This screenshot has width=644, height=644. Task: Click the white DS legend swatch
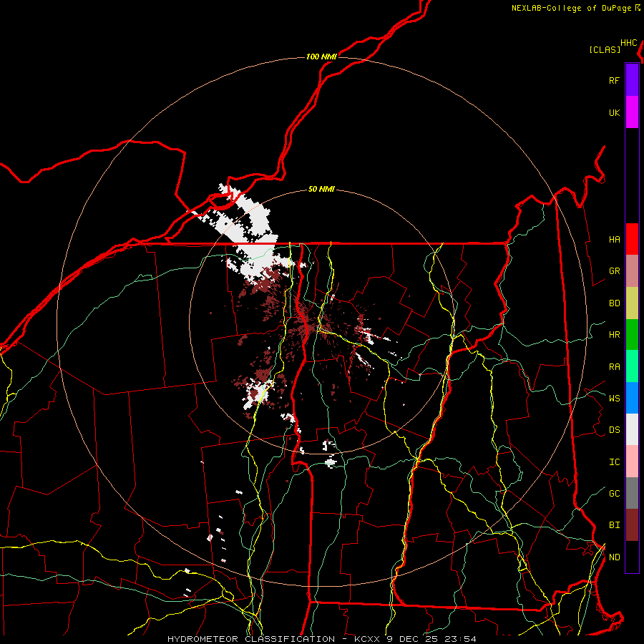coord(632,429)
